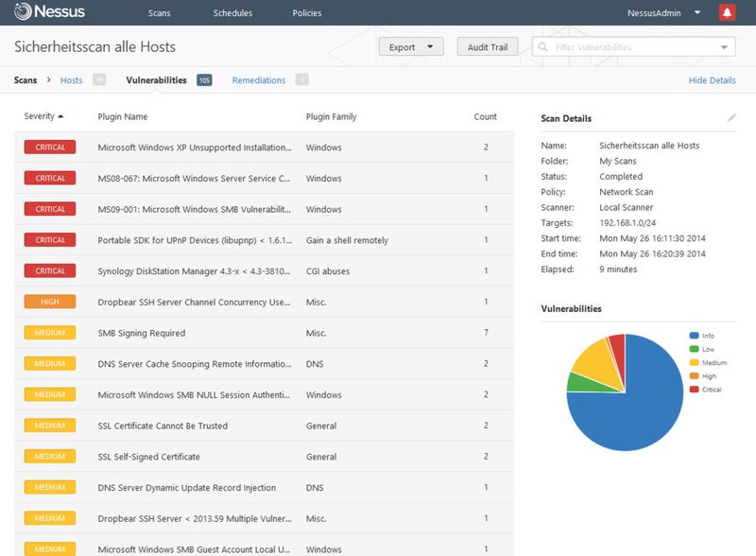Click folder value My Scans

[x=618, y=161]
